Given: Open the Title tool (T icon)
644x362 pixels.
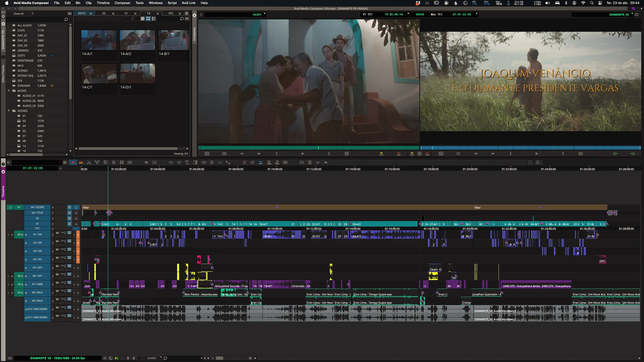Looking at the screenshot, I should pyautogui.click(x=187, y=163).
